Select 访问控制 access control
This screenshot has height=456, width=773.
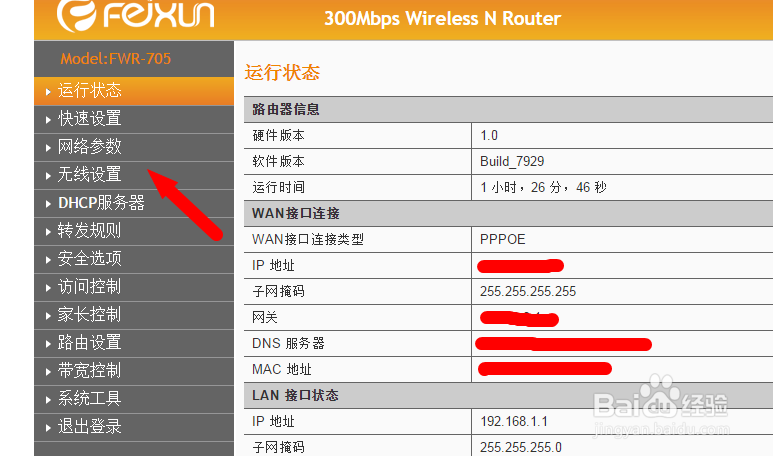(134, 287)
